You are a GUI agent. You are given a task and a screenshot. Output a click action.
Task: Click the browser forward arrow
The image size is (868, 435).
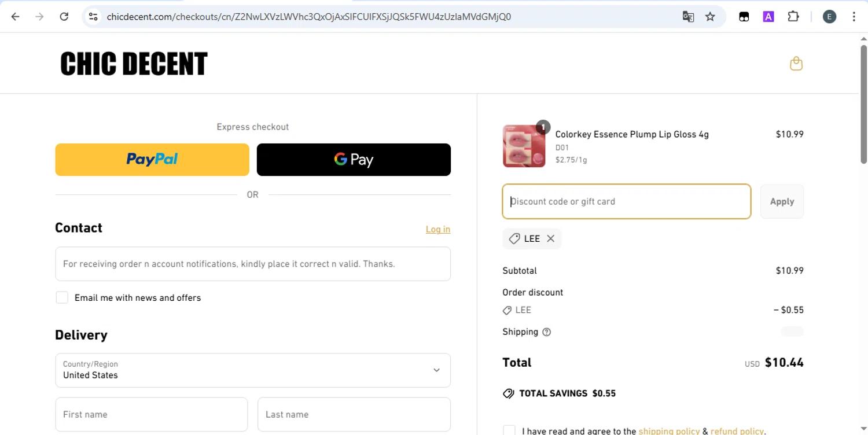(39, 17)
